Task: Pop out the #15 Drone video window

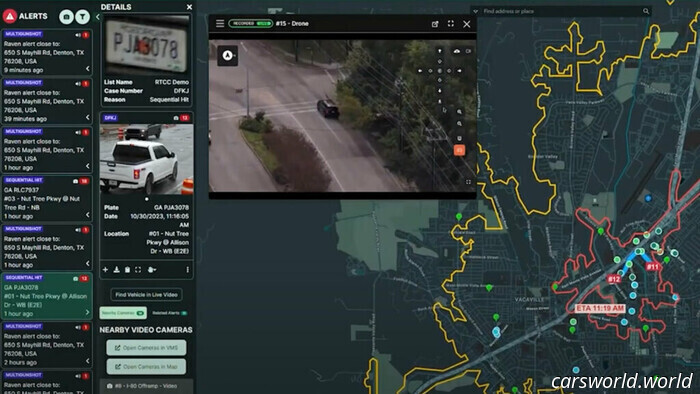Action: tap(435, 24)
